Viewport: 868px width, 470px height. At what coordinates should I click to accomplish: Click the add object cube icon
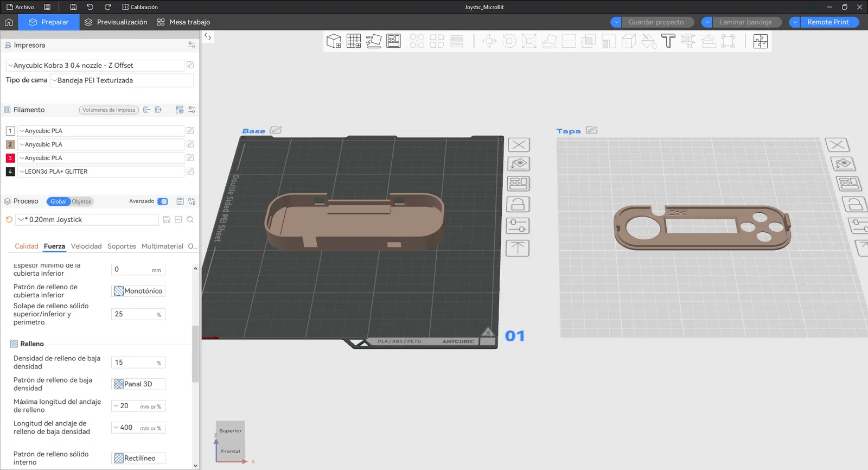coord(334,41)
